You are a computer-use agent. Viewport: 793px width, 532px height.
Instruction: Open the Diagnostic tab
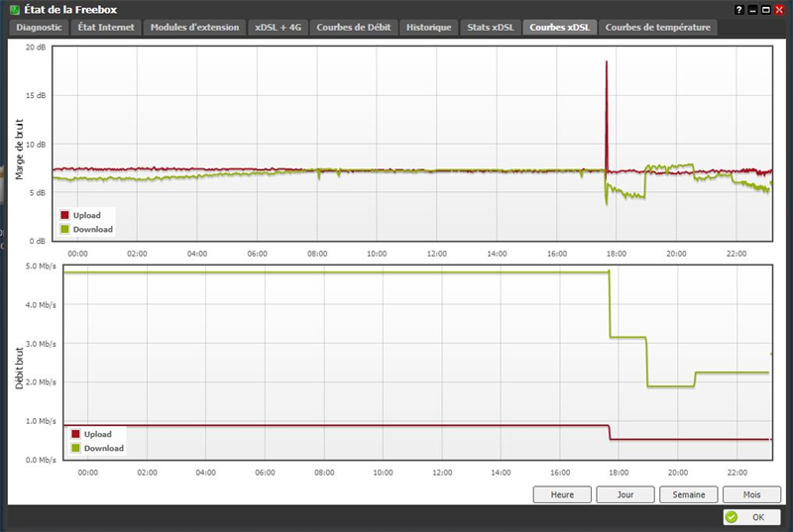(40, 28)
